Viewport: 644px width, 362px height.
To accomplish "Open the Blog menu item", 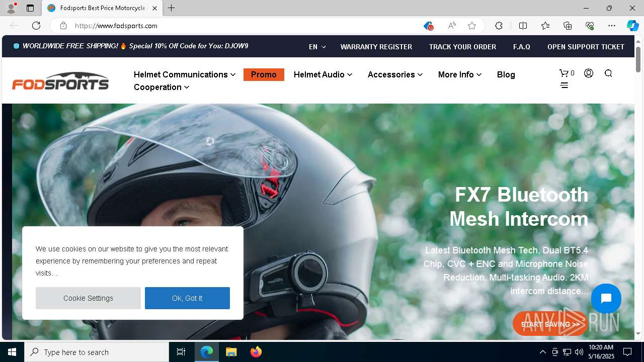I will point(506,74).
